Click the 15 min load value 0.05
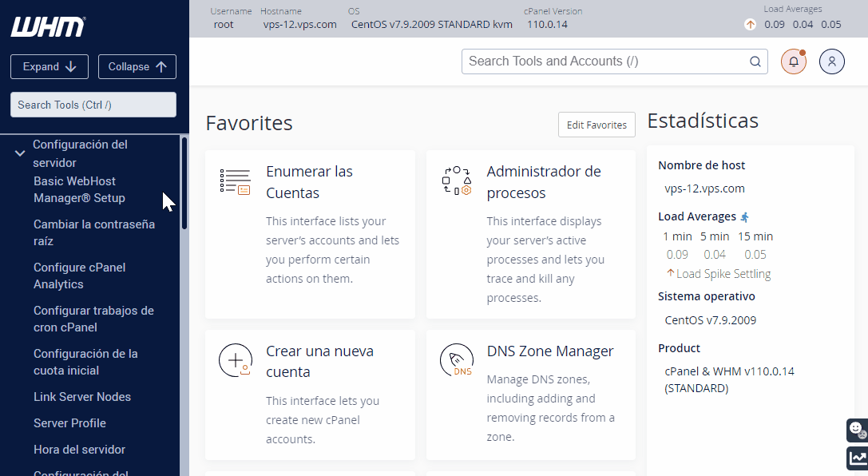This screenshot has height=476, width=868. (x=755, y=255)
